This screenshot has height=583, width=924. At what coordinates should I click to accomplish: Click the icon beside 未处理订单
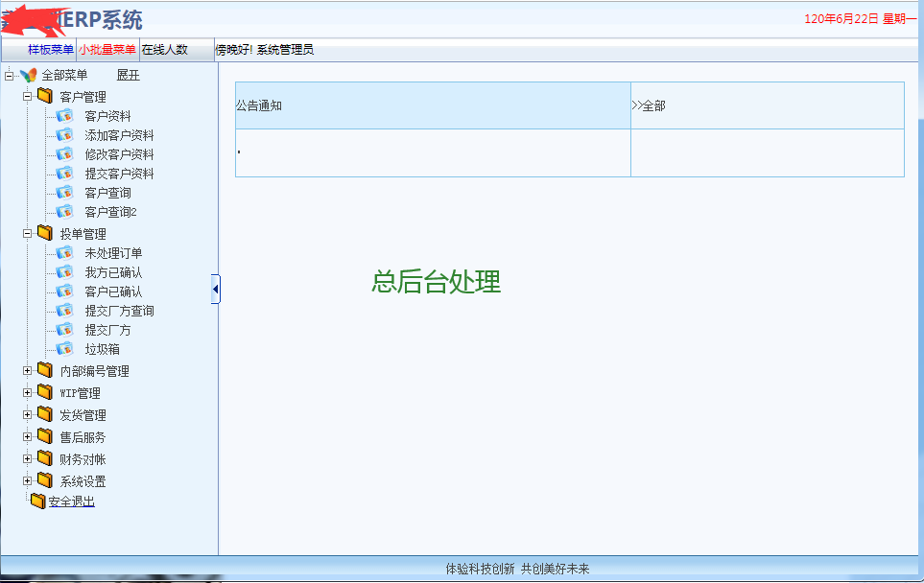point(64,253)
